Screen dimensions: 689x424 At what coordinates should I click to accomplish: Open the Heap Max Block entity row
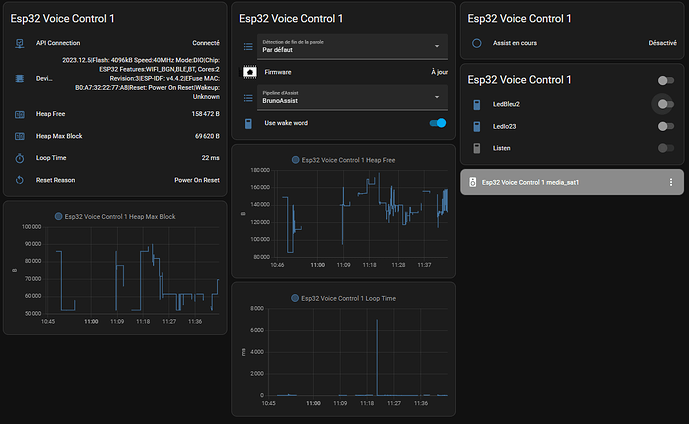pyautogui.click(x=115, y=135)
